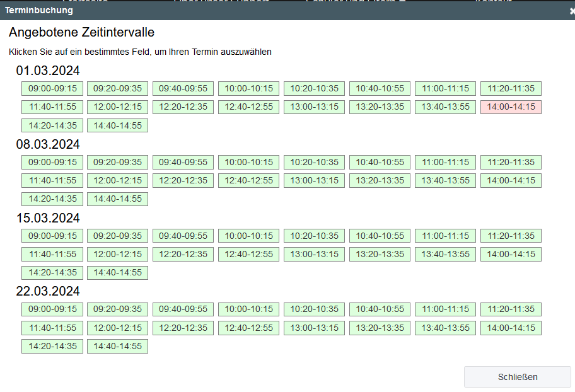The image size is (575, 392).
Task: Choose 11:00-11:15 on 01.03.2024
Action: 446,88
